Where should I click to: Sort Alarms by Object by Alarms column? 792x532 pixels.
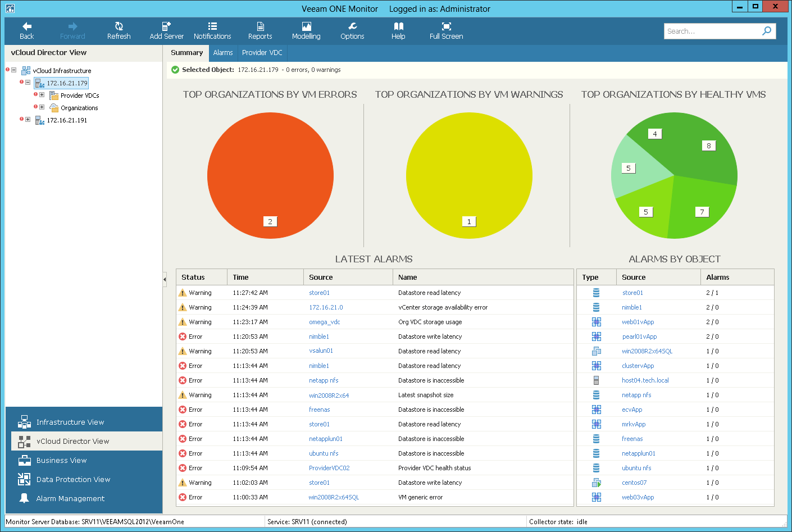737,277
